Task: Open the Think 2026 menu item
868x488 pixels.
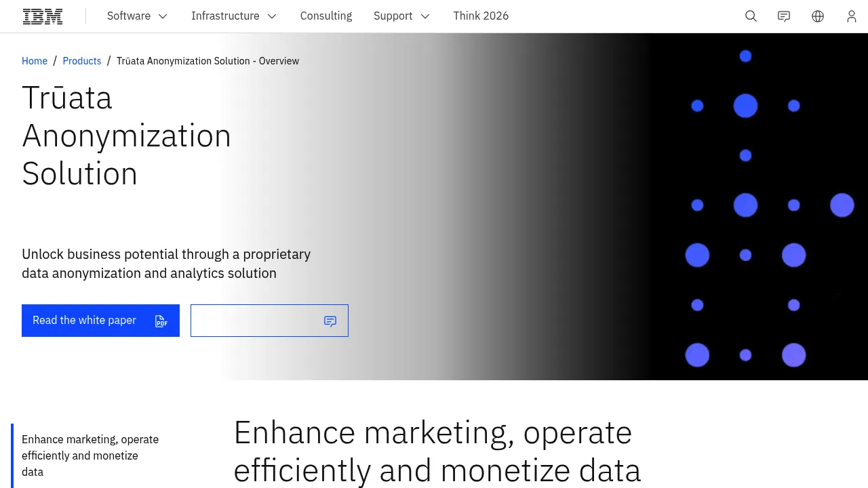Action: 481,16
